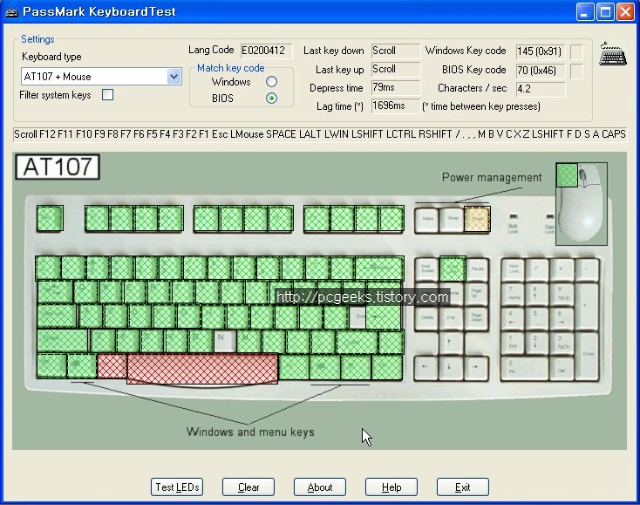Screen dimensions: 640x505
Task: Click the down arrow key
Action: point(450,367)
